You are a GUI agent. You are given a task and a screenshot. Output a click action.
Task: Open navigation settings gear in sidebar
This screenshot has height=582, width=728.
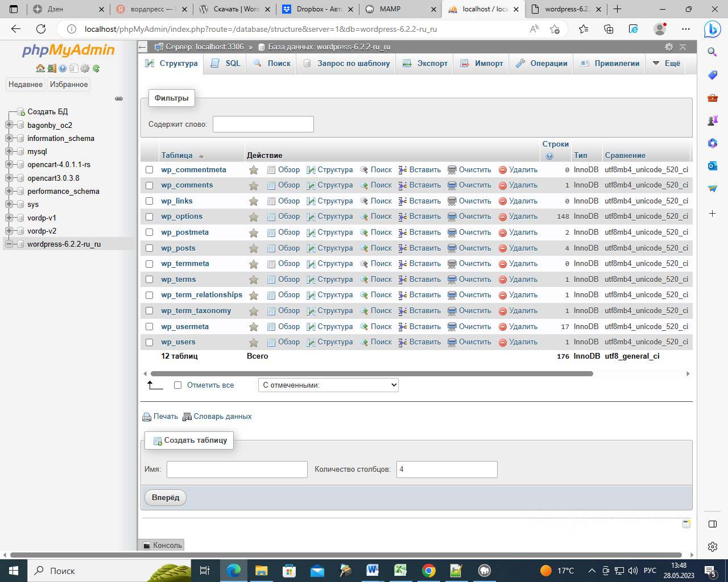tap(85, 68)
